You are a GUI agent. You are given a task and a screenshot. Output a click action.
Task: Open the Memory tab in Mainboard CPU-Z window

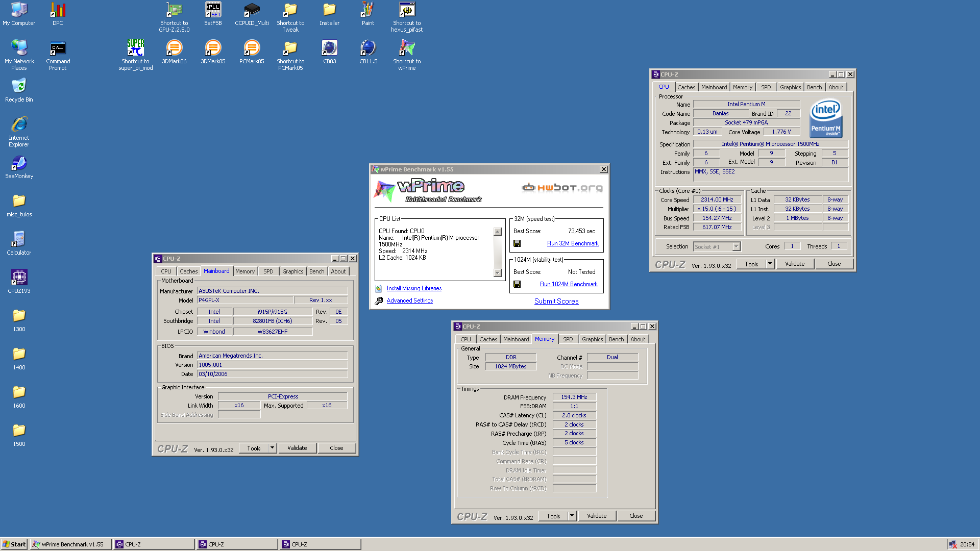pyautogui.click(x=245, y=271)
